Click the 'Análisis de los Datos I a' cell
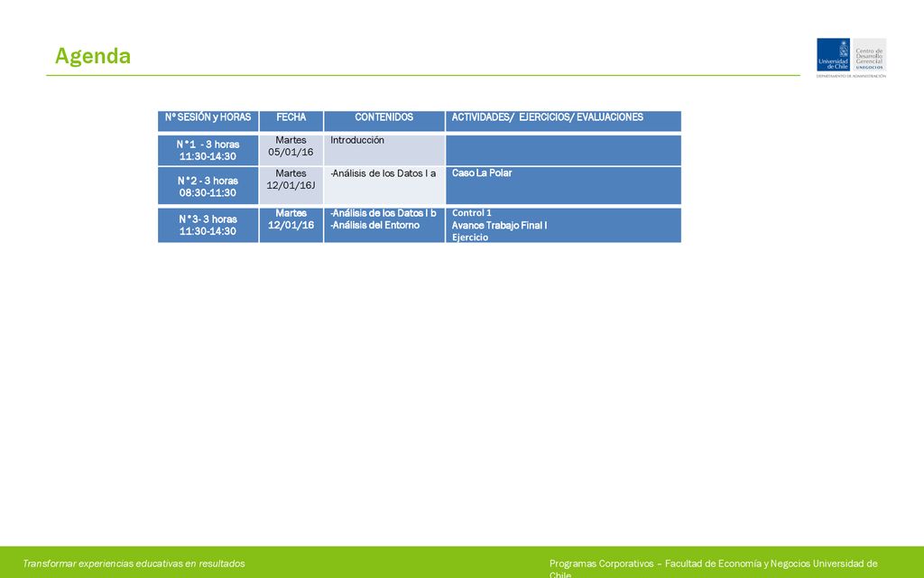This screenshot has height=578, width=924. click(384, 186)
